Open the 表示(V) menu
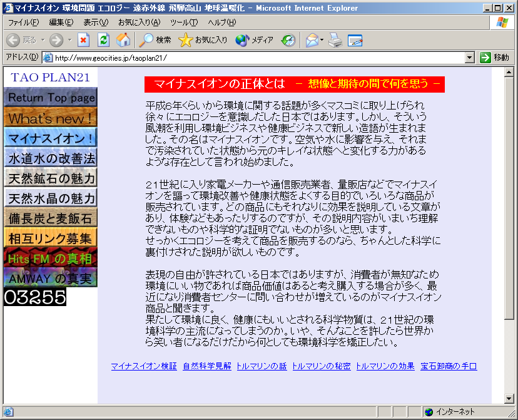Screen dimensions: 518x420 [x=96, y=23]
